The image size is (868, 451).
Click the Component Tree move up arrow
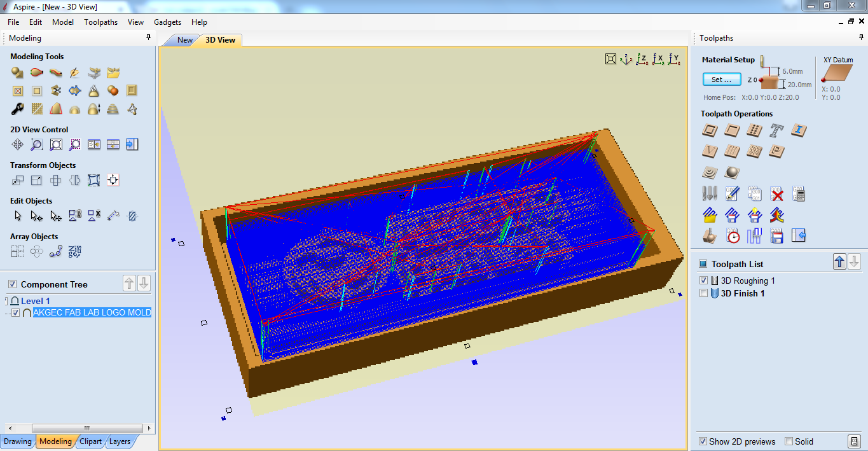tap(130, 284)
